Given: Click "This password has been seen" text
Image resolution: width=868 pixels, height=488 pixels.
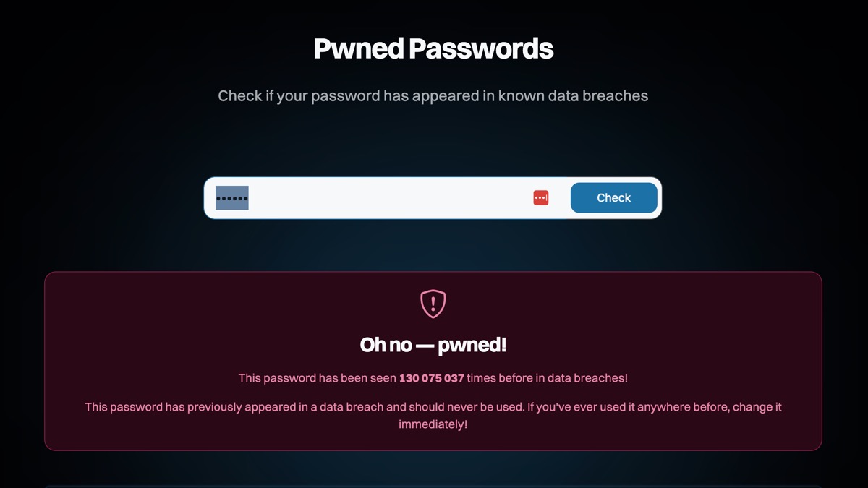Looking at the screenshot, I should pos(317,378).
